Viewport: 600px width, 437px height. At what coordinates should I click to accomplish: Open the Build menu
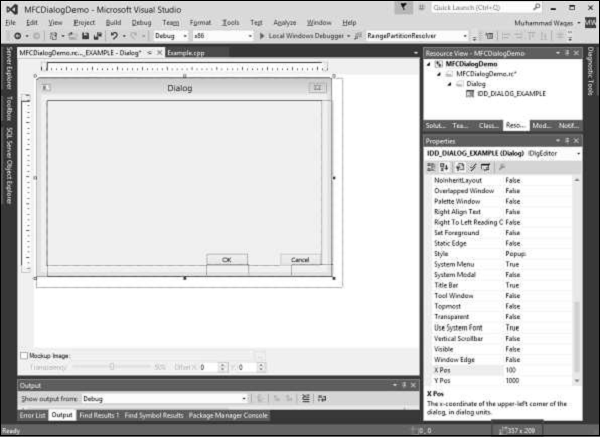click(113, 23)
